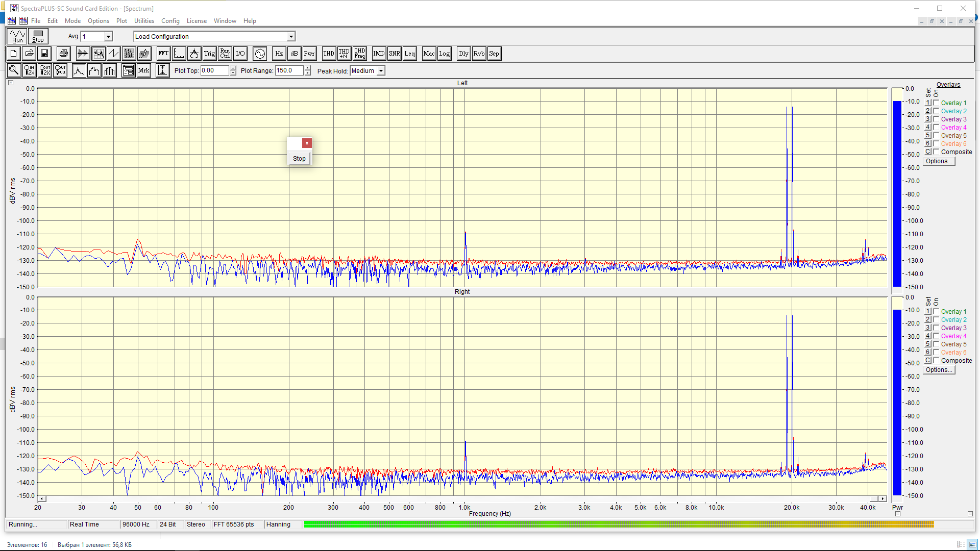
Task: Enable Overlay 3 checkbox in Right plot
Action: (x=936, y=328)
